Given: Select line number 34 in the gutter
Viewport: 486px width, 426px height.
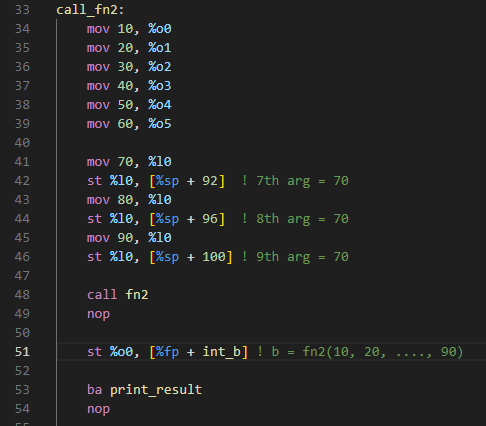Looking at the screenshot, I should [22, 29].
